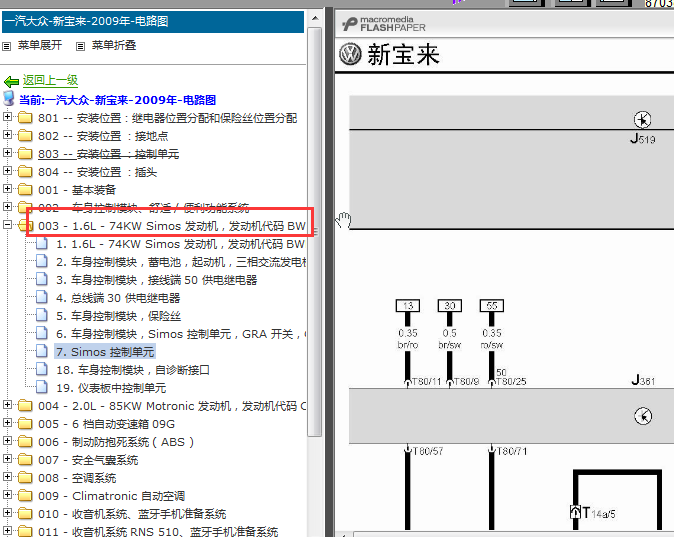Open page 5. 车身控制模块，保险丝
The width and height of the screenshot is (674, 537).
click(119, 316)
